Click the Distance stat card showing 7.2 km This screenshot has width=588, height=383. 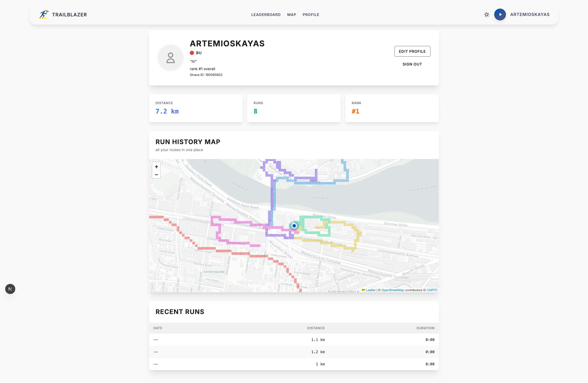(196, 108)
